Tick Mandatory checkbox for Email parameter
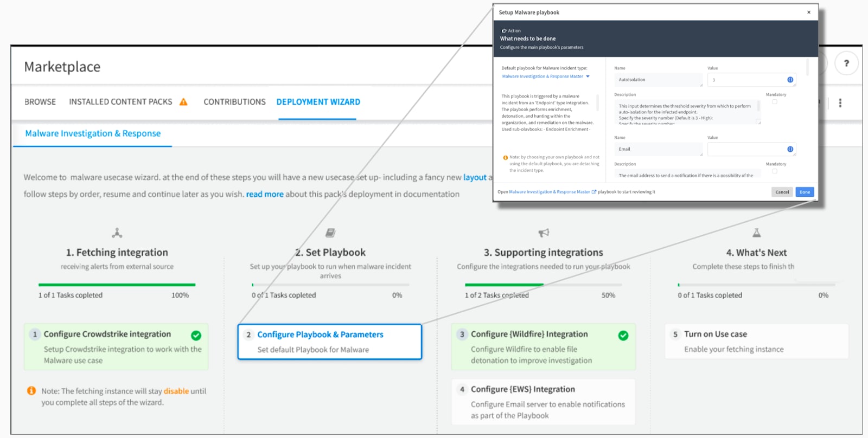The height and width of the screenshot is (438, 868). click(775, 171)
